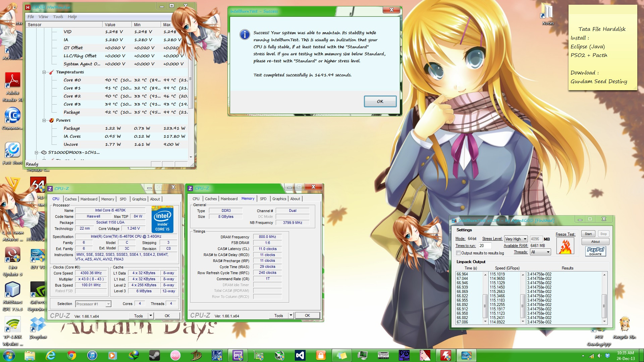Open the MSI GamingApp desktop icon
Image resolution: width=644 pixels, height=362 pixels.
599,337
